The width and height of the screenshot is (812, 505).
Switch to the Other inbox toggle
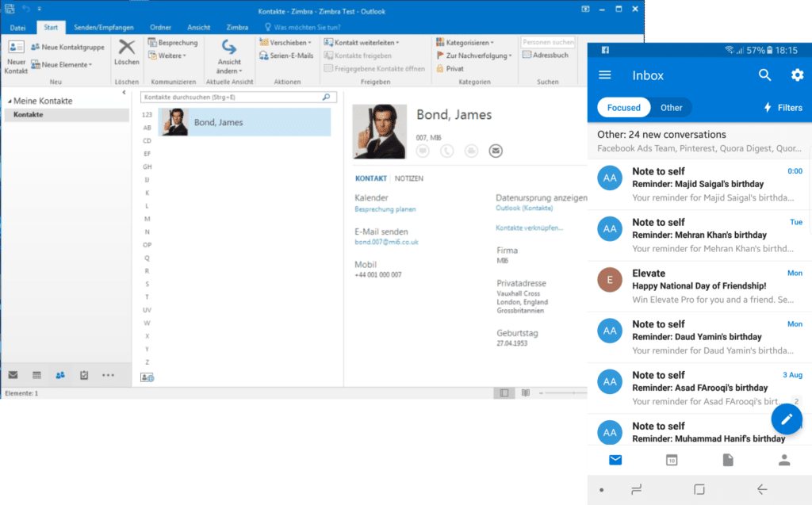point(671,108)
